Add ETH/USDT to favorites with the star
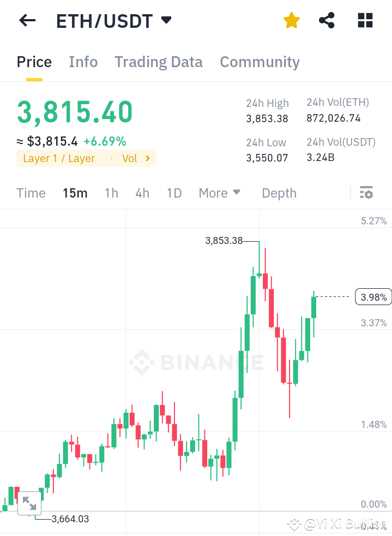 [292, 20]
